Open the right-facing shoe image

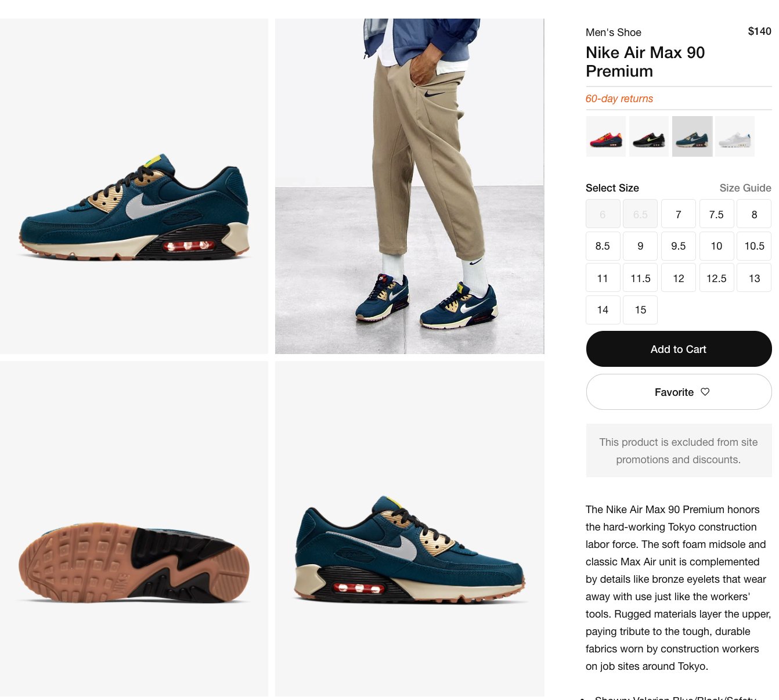point(409,529)
